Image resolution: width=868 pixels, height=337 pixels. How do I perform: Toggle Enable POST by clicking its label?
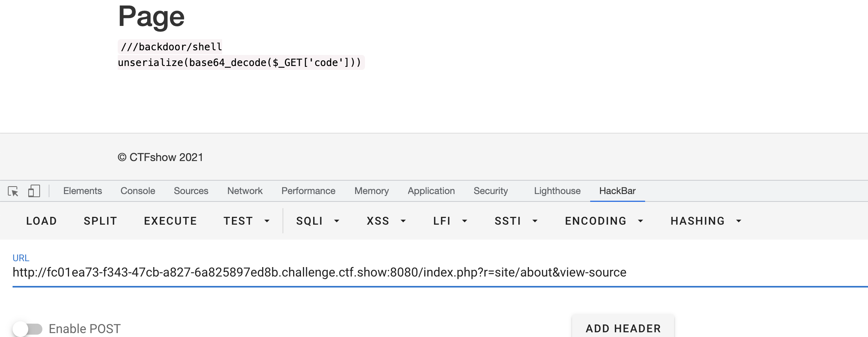85,329
